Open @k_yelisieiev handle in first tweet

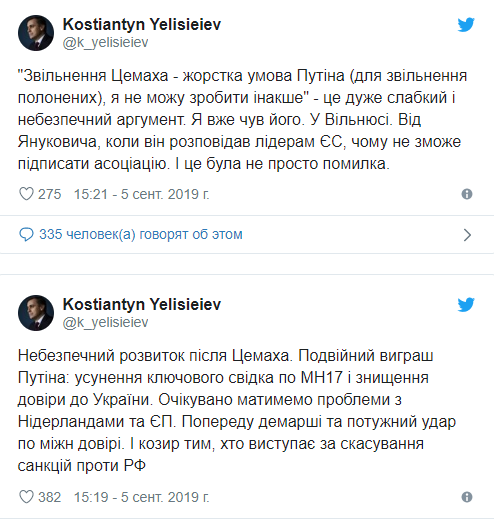[x=105, y=43]
